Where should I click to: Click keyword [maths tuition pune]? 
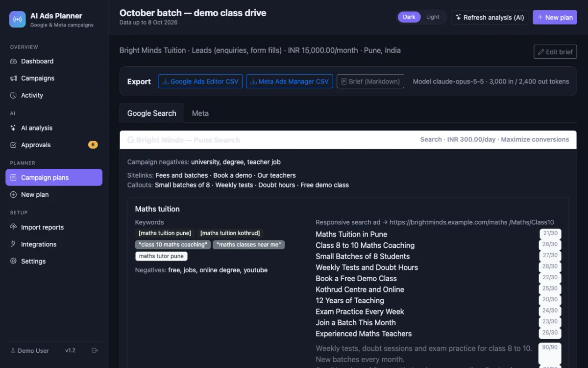(x=165, y=233)
